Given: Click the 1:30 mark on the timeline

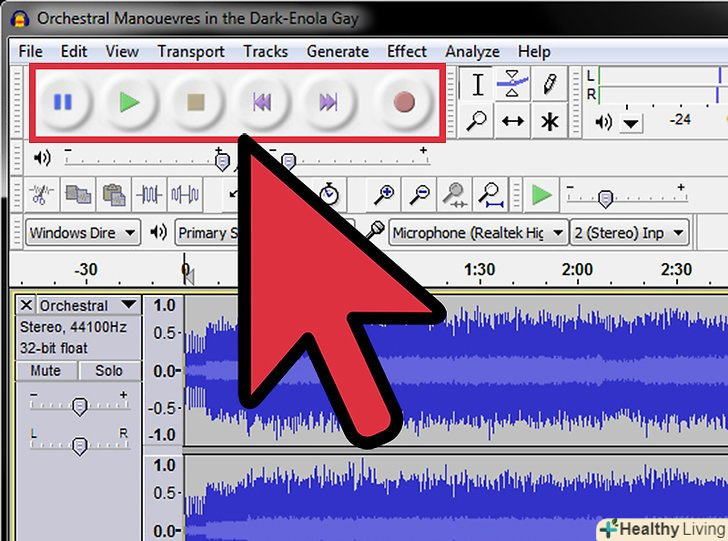Looking at the screenshot, I should [479, 269].
